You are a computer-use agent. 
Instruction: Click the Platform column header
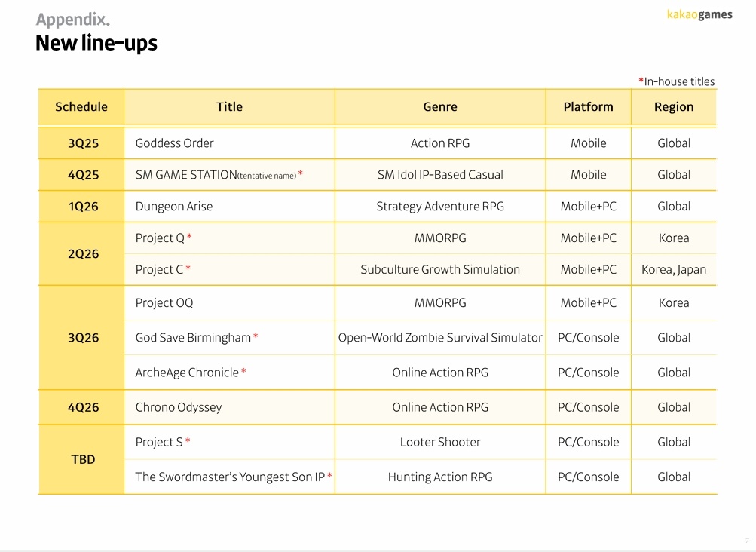pos(588,107)
